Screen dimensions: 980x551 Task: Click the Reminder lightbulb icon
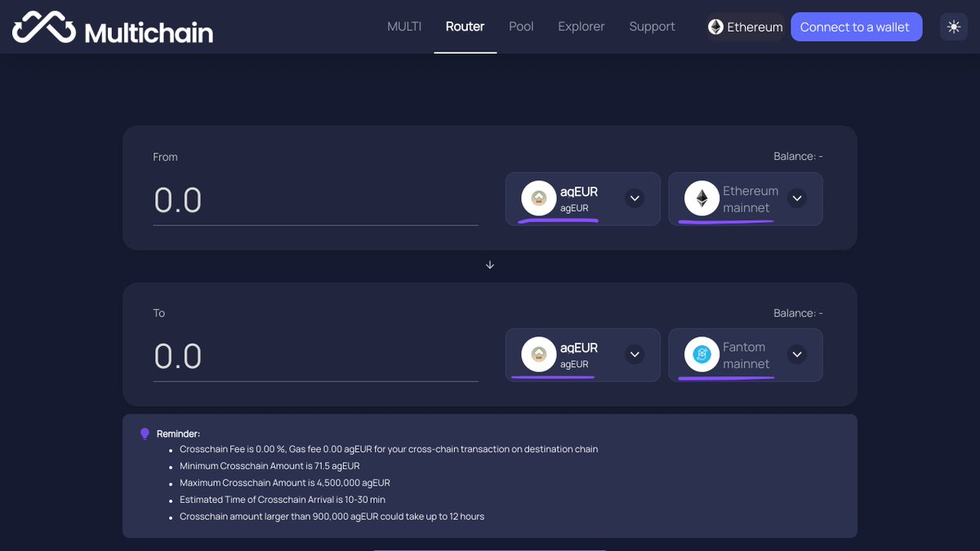[x=145, y=433]
